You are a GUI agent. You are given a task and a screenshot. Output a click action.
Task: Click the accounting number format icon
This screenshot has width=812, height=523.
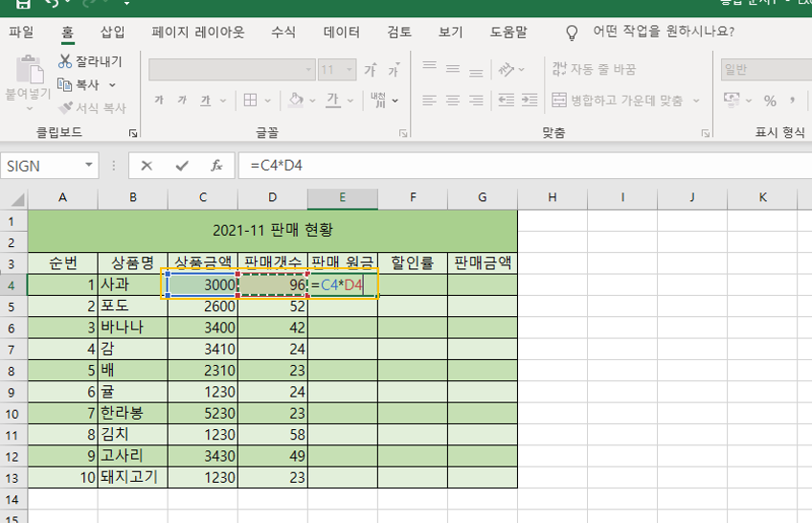pos(732,100)
